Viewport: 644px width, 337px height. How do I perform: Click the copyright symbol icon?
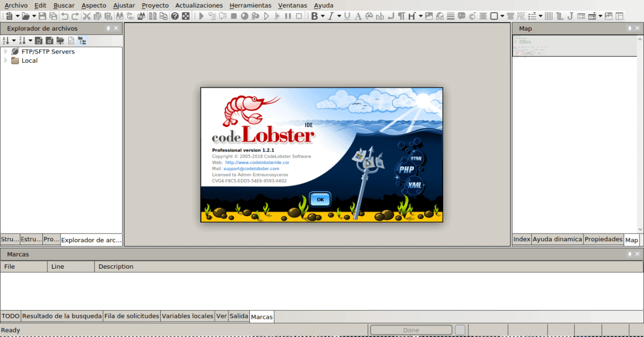click(472, 16)
